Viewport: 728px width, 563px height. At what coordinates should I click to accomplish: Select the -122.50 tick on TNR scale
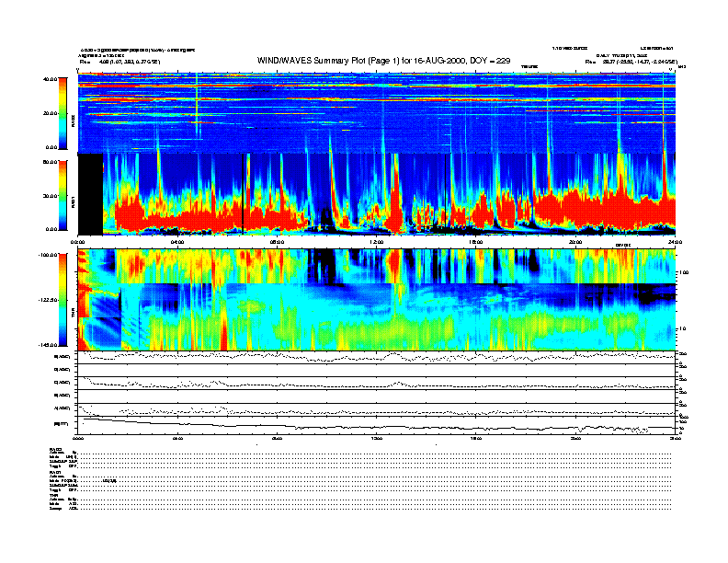pyautogui.click(x=48, y=300)
